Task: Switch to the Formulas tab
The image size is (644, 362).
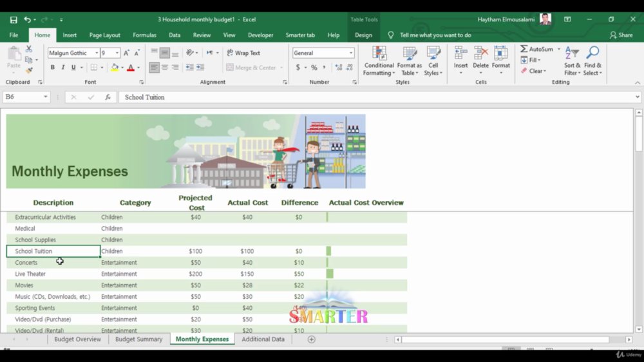Action: [144, 35]
